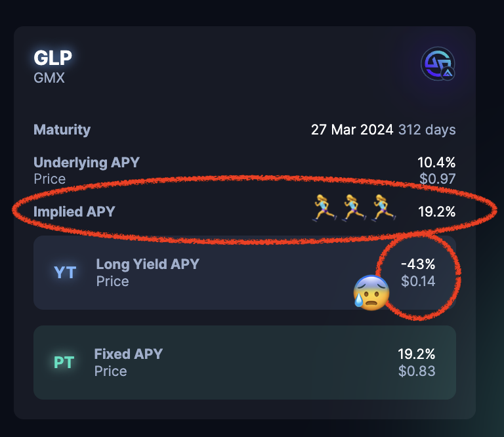This screenshot has width=504, height=437.
Task: Click the GLP pool title
Action: 53,58
